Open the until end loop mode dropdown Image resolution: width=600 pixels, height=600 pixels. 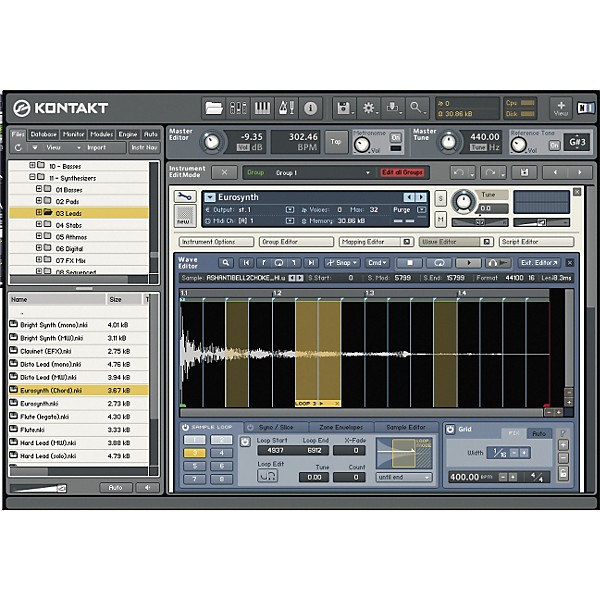(x=404, y=477)
